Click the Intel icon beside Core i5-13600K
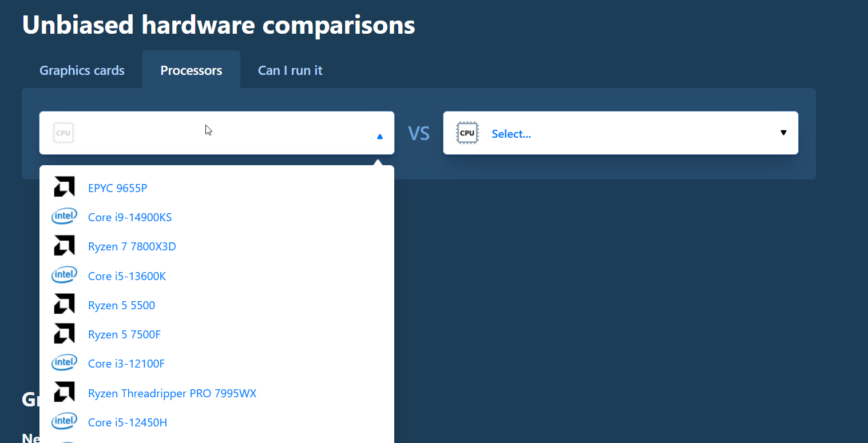Screen dimensions: 868x443 [x=64, y=274]
